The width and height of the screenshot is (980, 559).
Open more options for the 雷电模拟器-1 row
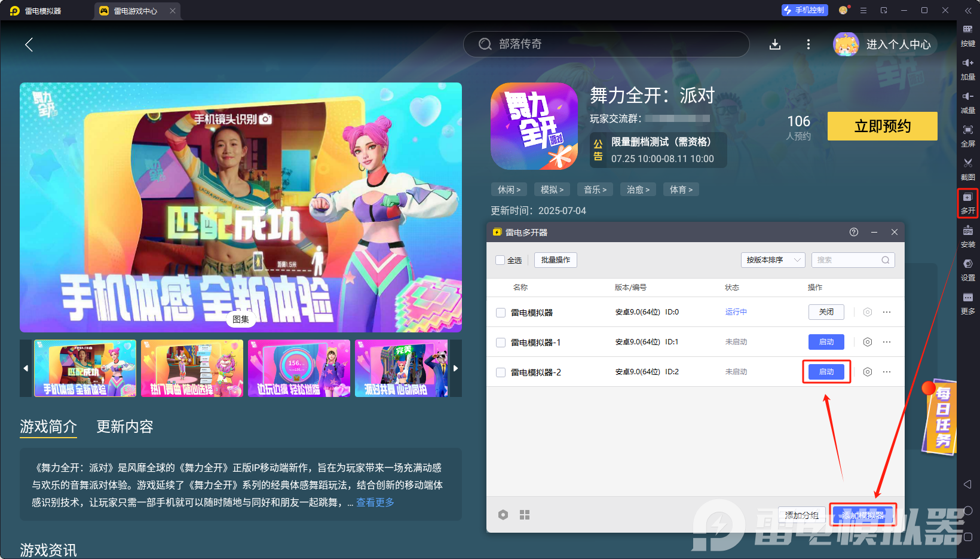[887, 342]
